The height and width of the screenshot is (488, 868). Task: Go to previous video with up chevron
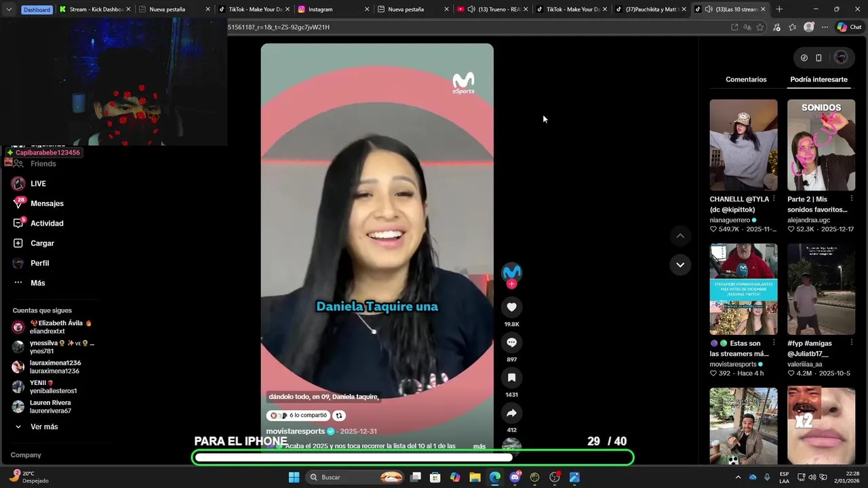coord(680,236)
